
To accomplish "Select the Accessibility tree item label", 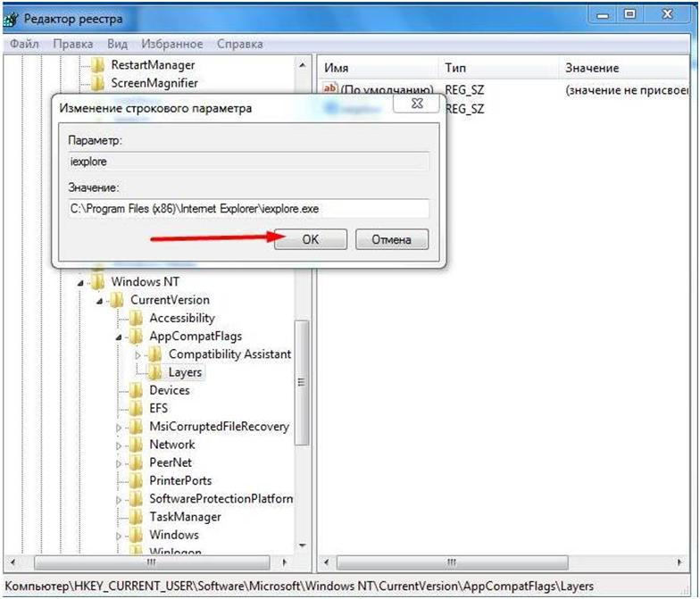I will point(182,318).
